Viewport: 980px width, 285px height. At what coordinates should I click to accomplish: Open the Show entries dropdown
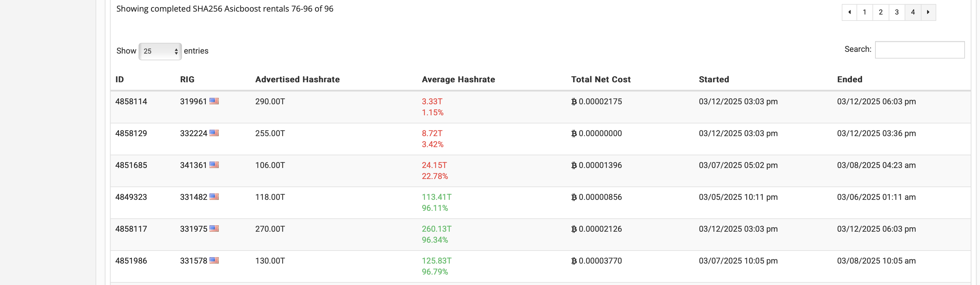[x=160, y=51]
